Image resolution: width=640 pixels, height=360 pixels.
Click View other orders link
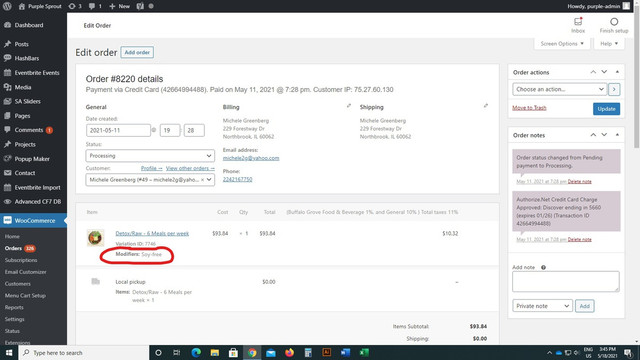(x=190, y=168)
